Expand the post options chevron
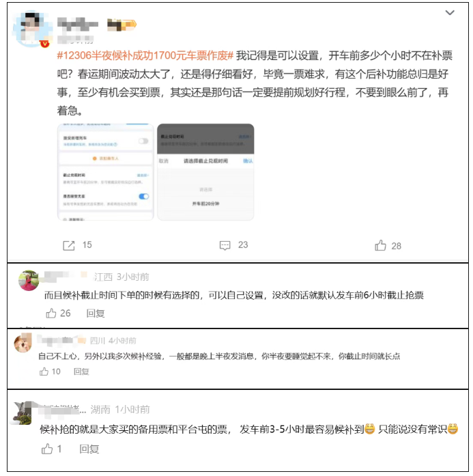Viewport: 473px width, 476px height. pos(449,13)
